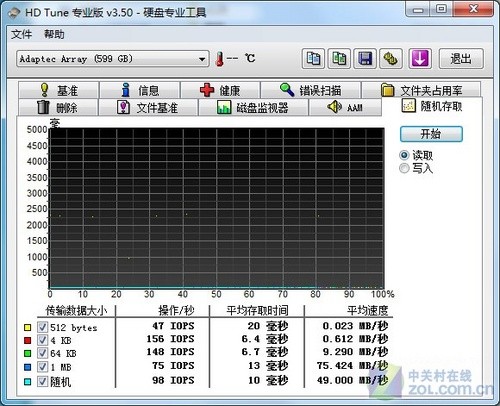Switch to the 信息 info tab
This screenshot has height=406, width=500.
click(140, 90)
